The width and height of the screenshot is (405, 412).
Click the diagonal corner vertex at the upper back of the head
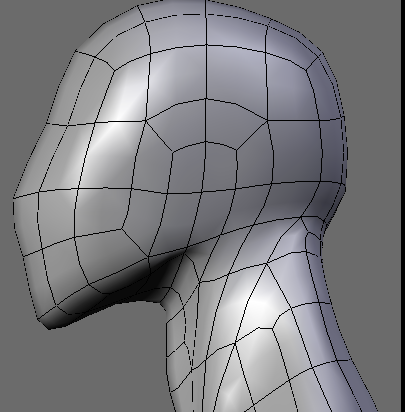[x=306, y=69]
